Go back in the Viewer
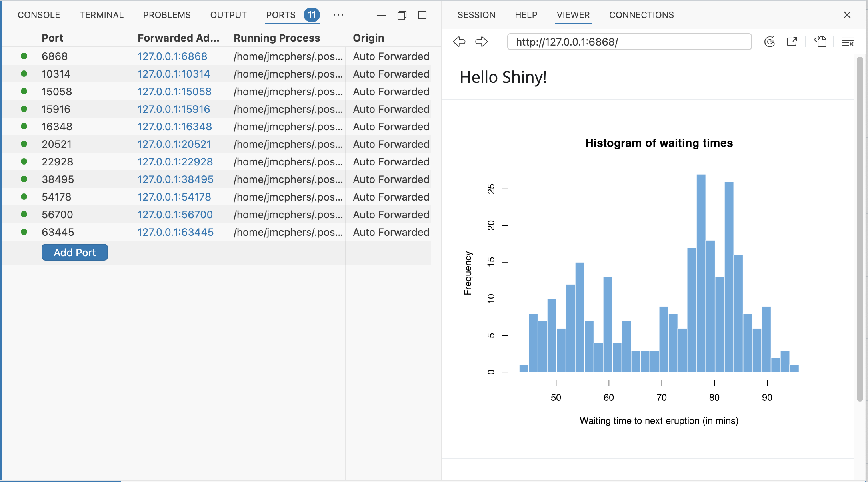 coord(459,42)
